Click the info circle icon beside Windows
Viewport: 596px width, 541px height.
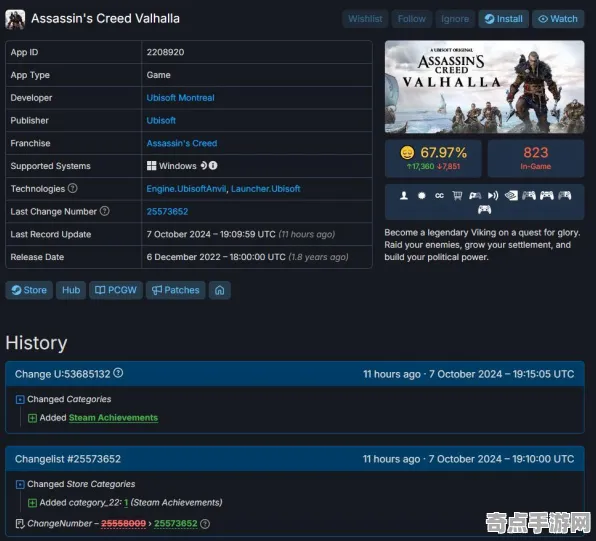tap(213, 165)
